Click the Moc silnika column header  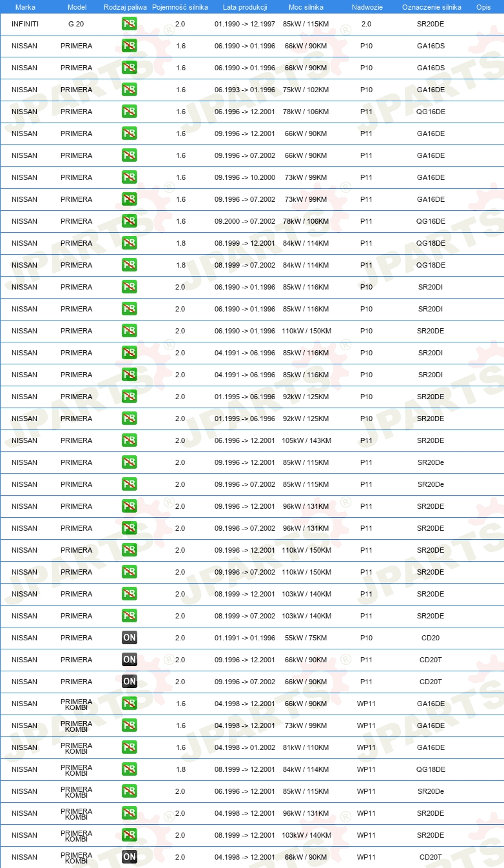coord(306,7)
